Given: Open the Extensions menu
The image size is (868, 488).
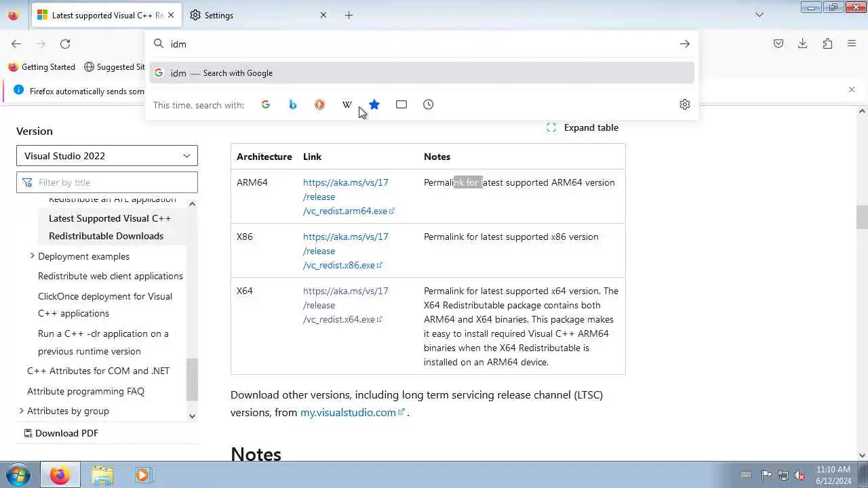Looking at the screenshot, I should pos(827,44).
